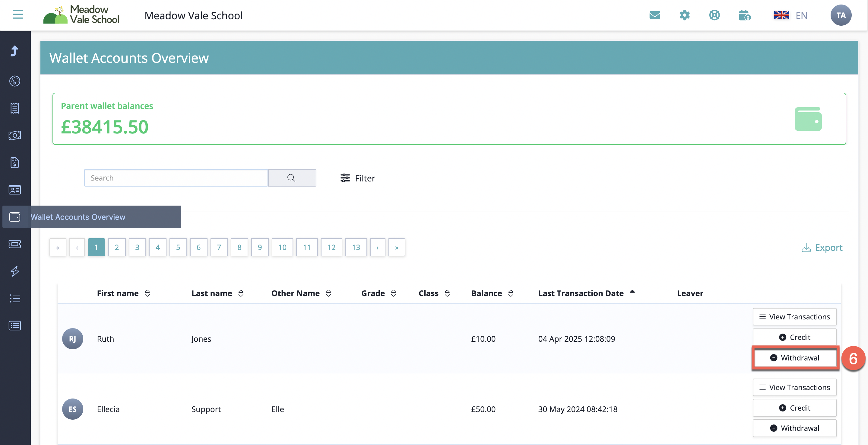Go to page 10

282,247
